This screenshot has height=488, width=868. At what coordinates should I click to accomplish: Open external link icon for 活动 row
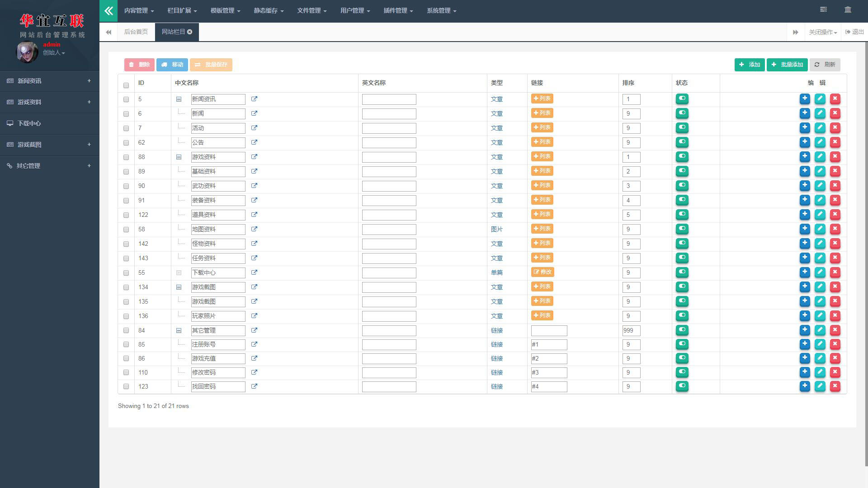pos(254,128)
